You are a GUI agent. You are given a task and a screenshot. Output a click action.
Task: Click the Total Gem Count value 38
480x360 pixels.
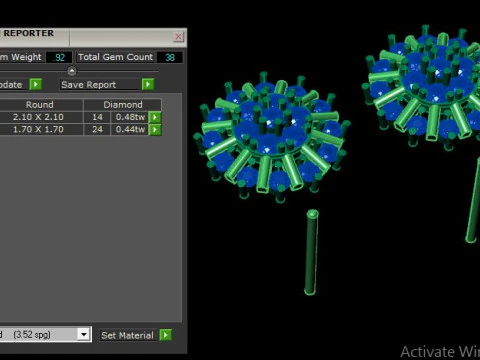click(x=170, y=57)
